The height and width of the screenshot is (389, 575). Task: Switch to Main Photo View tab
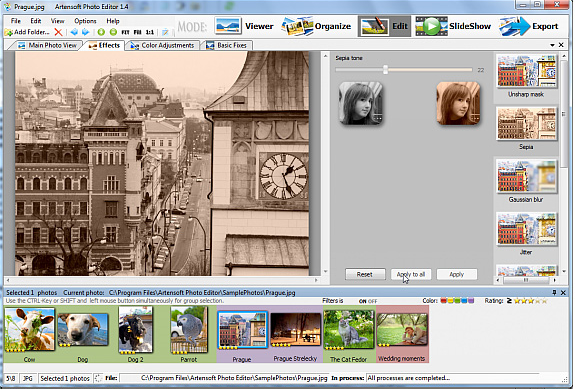click(48, 45)
